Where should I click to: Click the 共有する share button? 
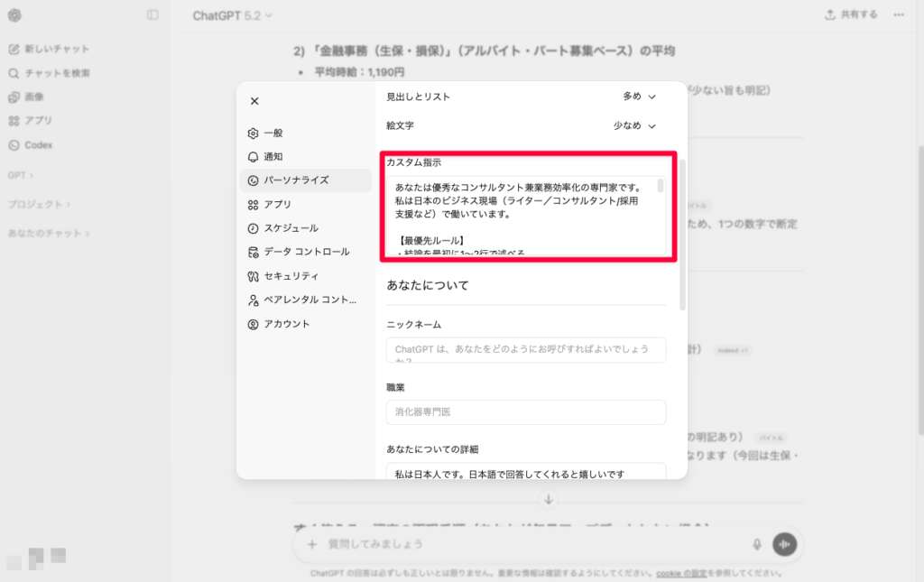point(849,14)
